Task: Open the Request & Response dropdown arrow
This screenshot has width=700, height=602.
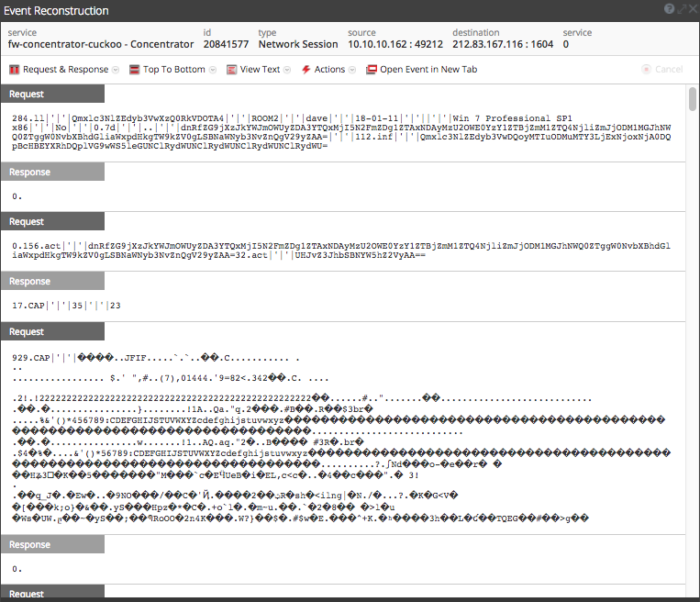Action: pyautogui.click(x=116, y=70)
